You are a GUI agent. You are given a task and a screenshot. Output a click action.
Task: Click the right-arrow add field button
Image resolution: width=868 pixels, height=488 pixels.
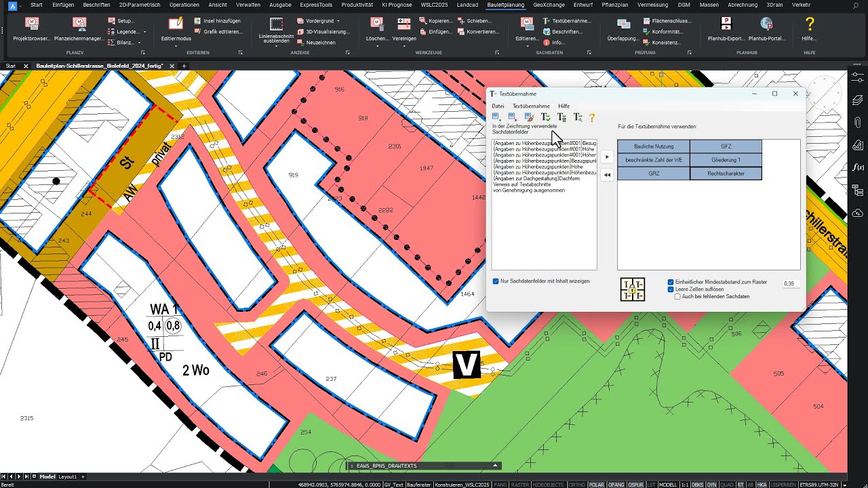[607, 157]
